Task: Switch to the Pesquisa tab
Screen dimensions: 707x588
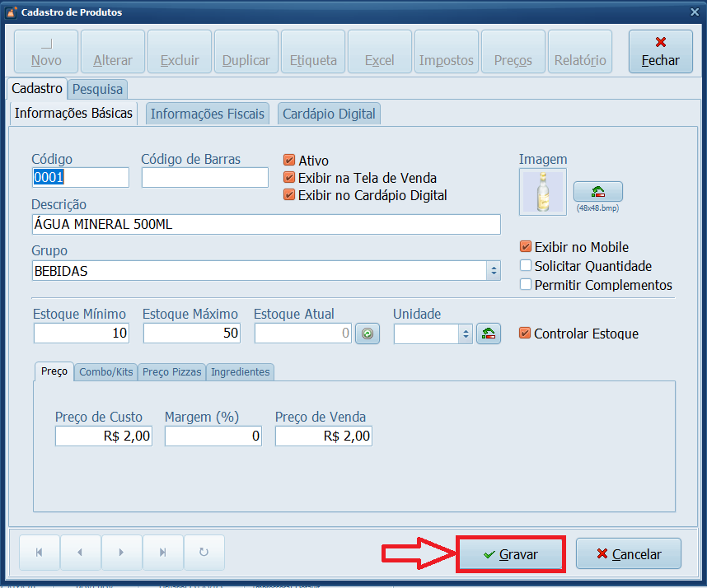Action: (97, 89)
